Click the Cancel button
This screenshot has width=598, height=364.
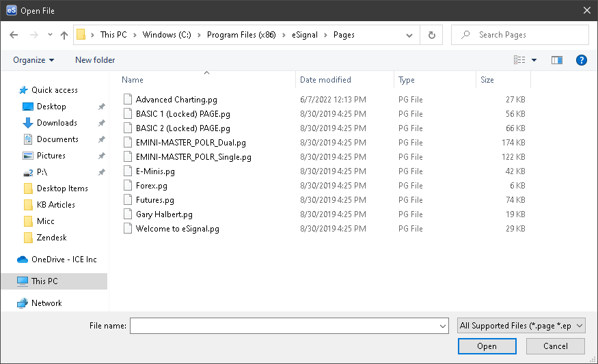coord(555,346)
